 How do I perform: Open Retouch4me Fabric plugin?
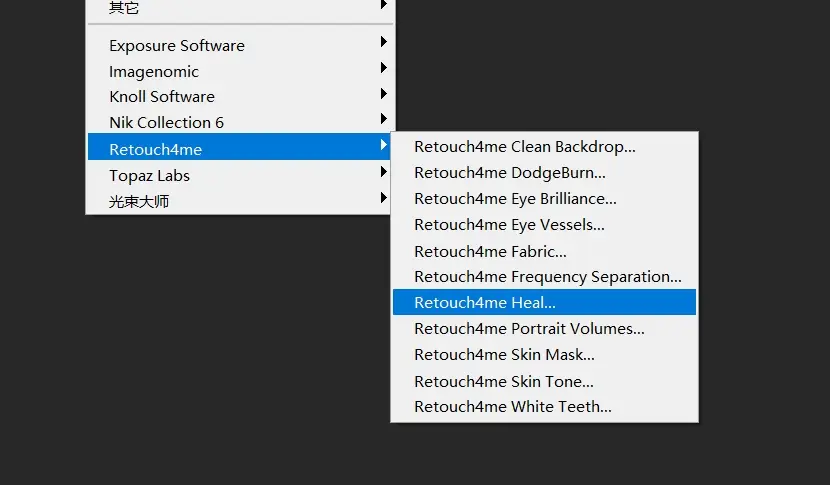[x=490, y=251]
